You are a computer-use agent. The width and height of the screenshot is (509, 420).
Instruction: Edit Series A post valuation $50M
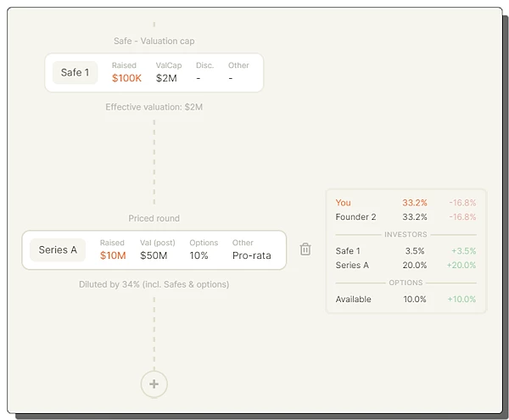[154, 255]
